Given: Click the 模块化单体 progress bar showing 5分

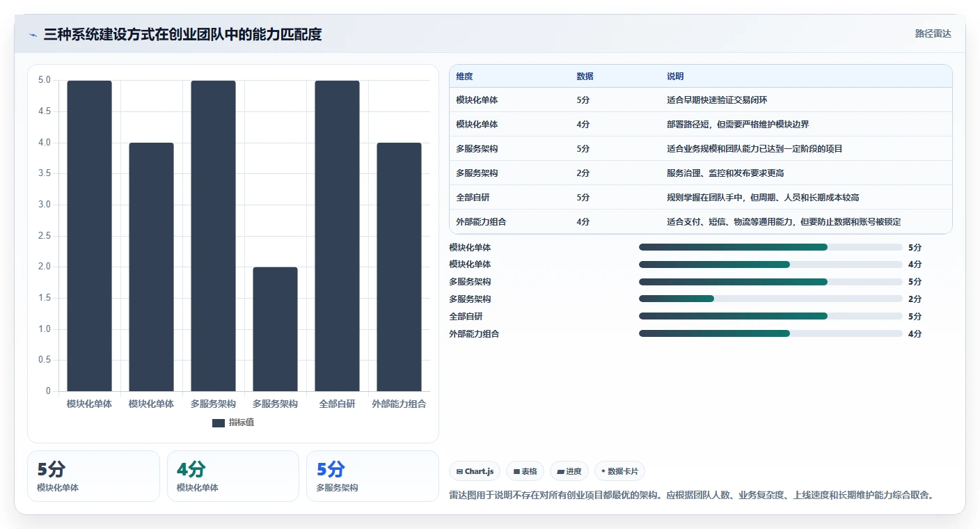Looking at the screenshot, I should 770,247.
